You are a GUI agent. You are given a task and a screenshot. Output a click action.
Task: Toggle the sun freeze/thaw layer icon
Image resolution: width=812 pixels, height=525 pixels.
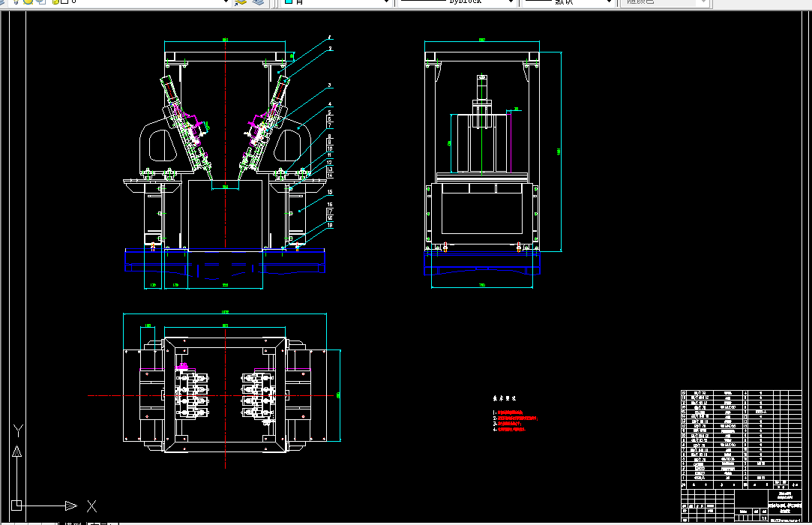click(28, 2)
